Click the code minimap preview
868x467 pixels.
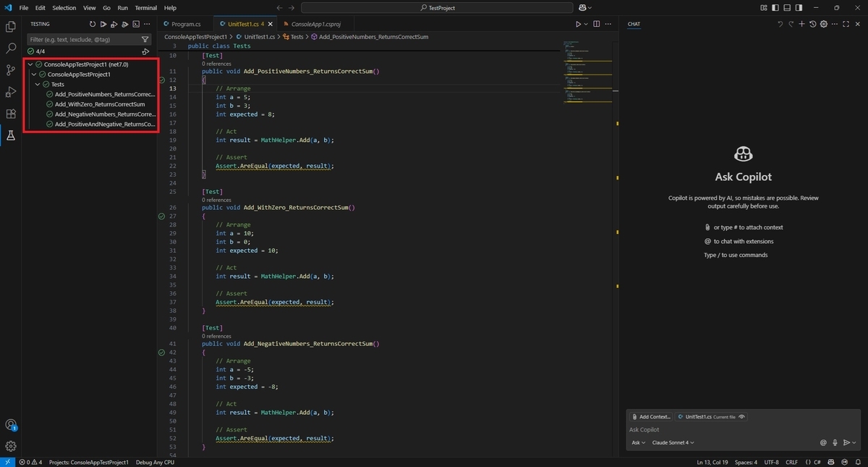[587, 70]
